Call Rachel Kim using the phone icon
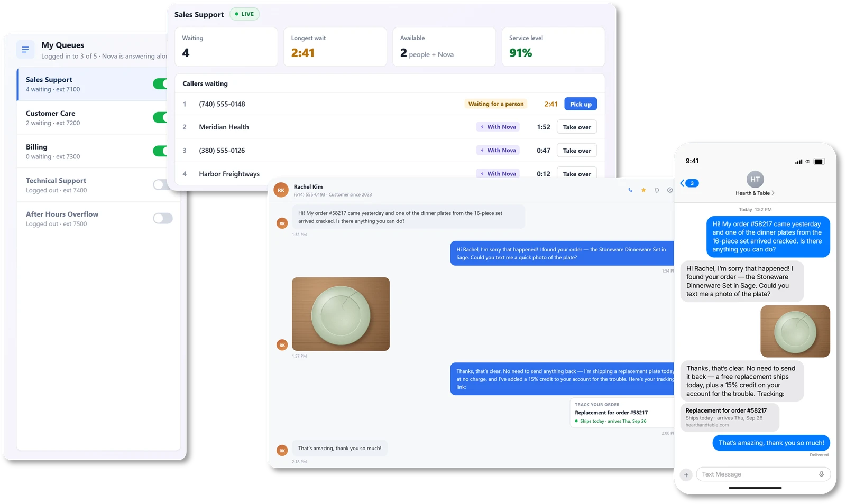The height and width of the screenshot is (504, 846). point(630,190)
